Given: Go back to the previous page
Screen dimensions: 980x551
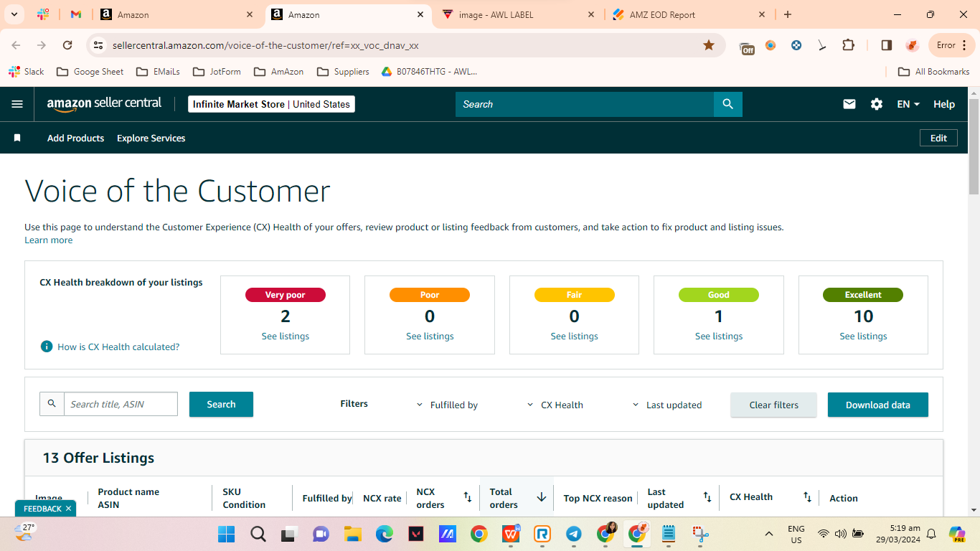Looking at the screenshot, I should [16, 45].
